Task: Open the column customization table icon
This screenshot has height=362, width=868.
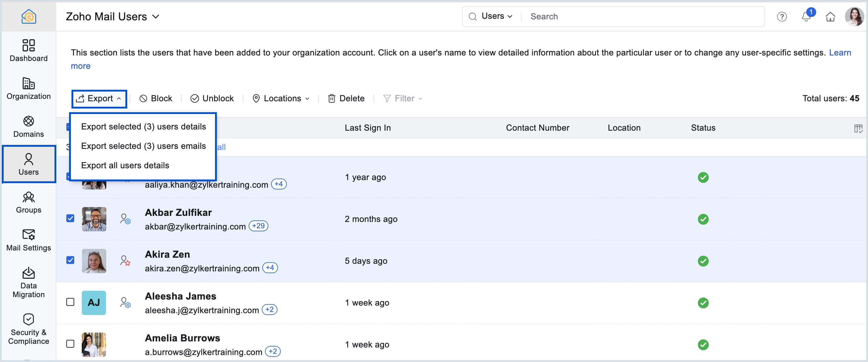Action: pos(858,128)
